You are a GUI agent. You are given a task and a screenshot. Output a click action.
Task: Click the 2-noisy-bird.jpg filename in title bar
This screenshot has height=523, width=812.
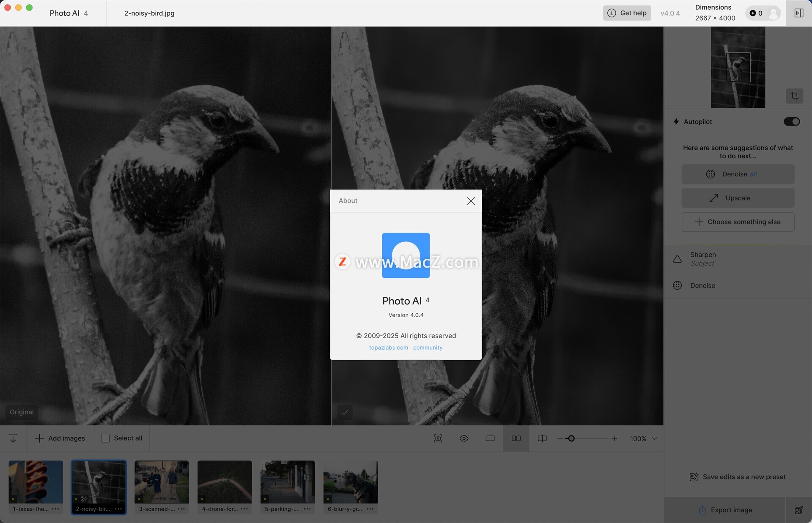149,13
